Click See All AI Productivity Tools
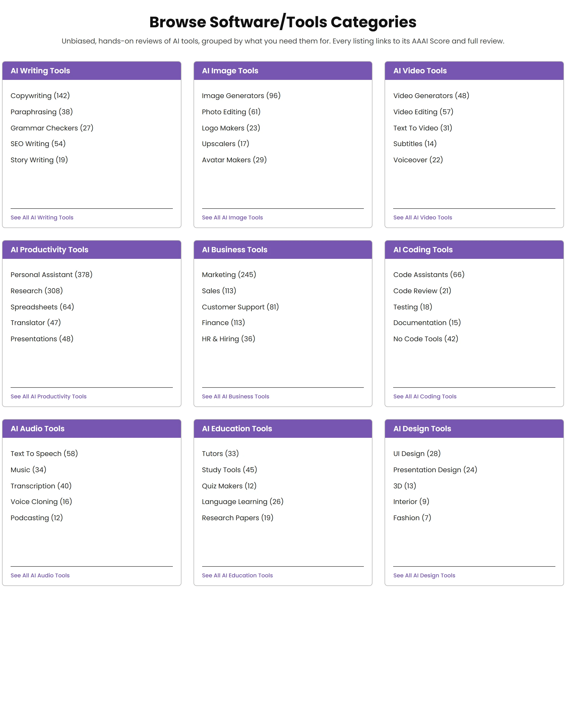The image size is (566, 728). point(48,396)
